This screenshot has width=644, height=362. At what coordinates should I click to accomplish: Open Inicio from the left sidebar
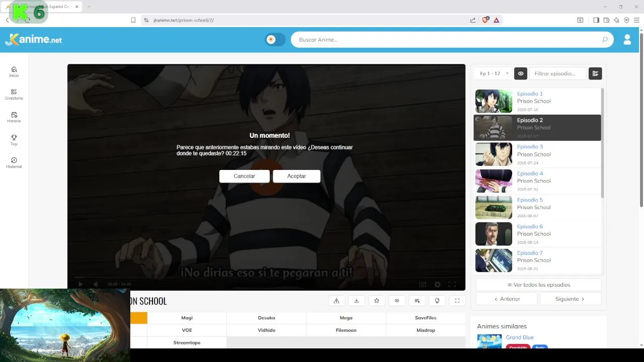click(x=14, y=72)
